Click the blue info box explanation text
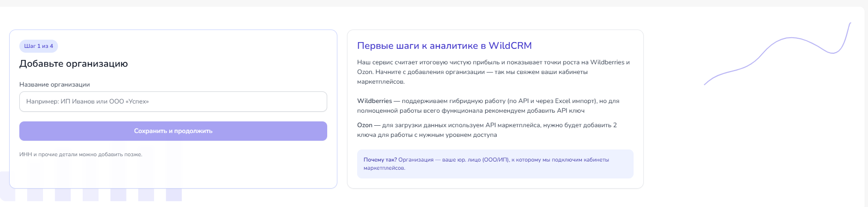Screen dimensions: 868x207 tap(503, 160)
